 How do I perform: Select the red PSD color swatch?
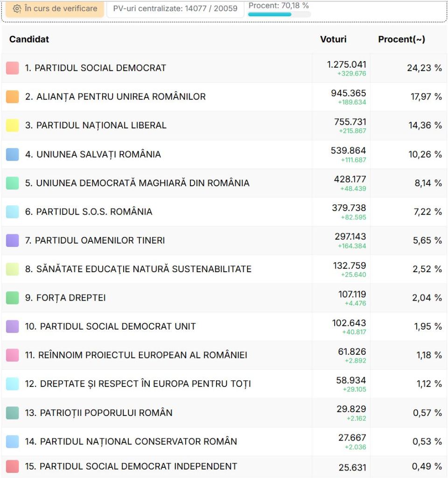(12, 68)
